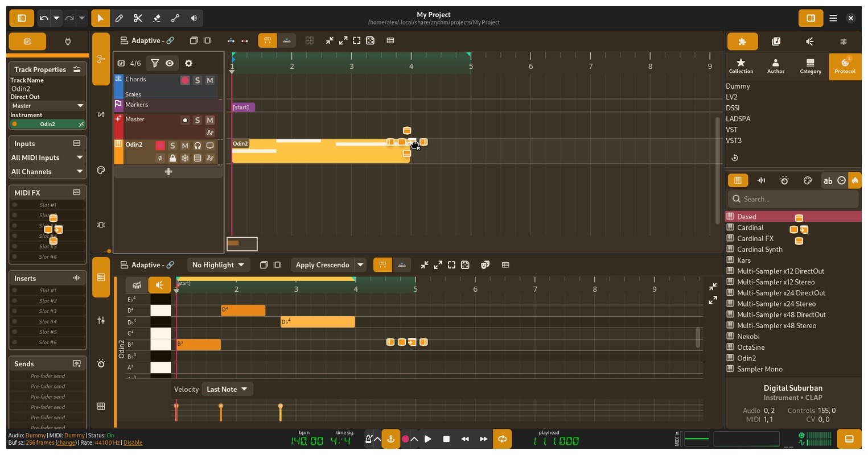The width and height of the screenshot is (868, 455).
Task: Show the plugin inspector plug tab
Action: 68,42
